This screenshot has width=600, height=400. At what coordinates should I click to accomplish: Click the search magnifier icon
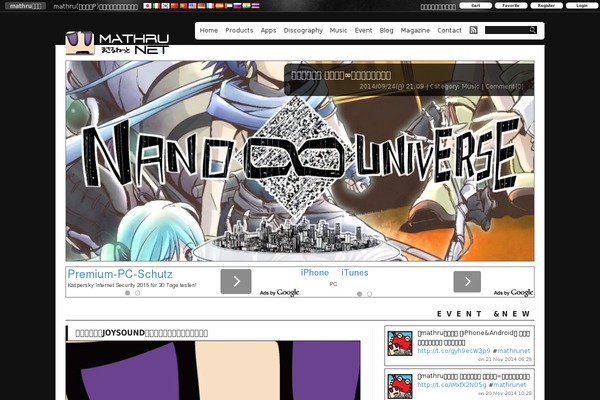pyautogui.click(x=533, y=30)
